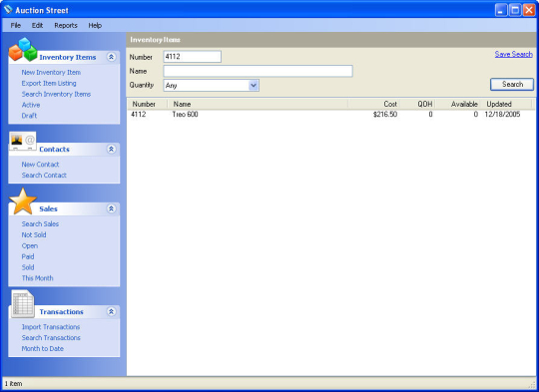The height and width of the screenshot is (392, 539).
Task: Click the Sales sidebar heading
Action: coord(48,208)
